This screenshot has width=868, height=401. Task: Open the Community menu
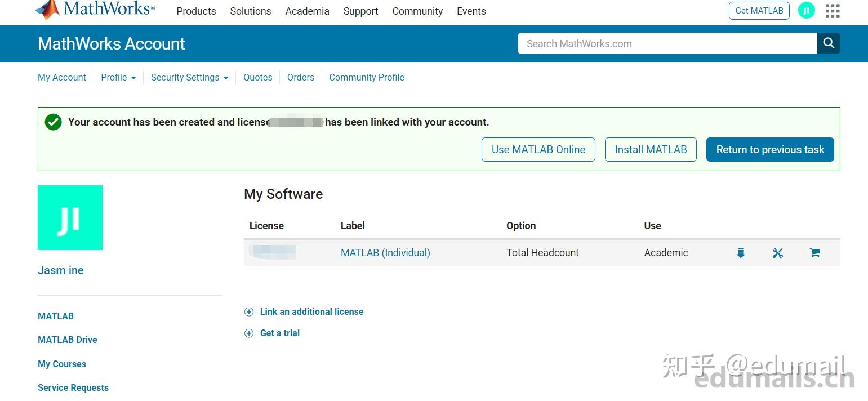pos(417,11)
